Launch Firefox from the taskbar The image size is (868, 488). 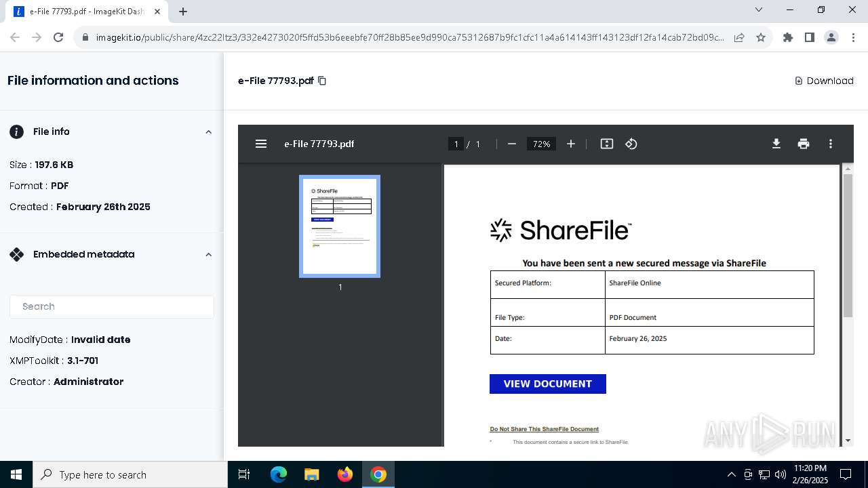[345, 474]
